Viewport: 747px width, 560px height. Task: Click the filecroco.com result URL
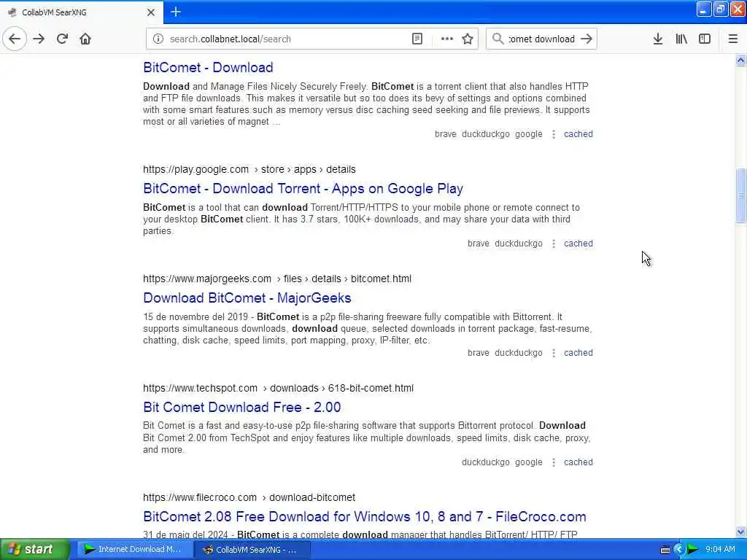pos(249,497)
